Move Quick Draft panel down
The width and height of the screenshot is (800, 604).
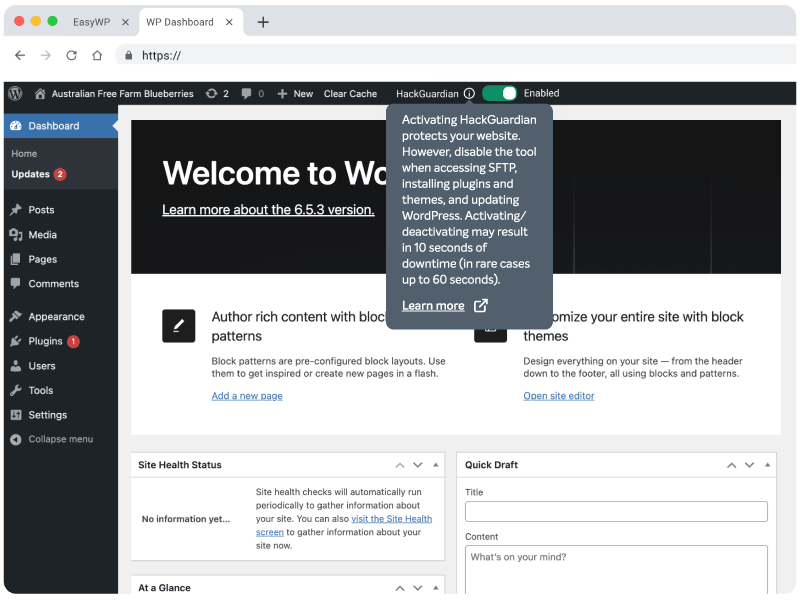click(x=749, y=465)
